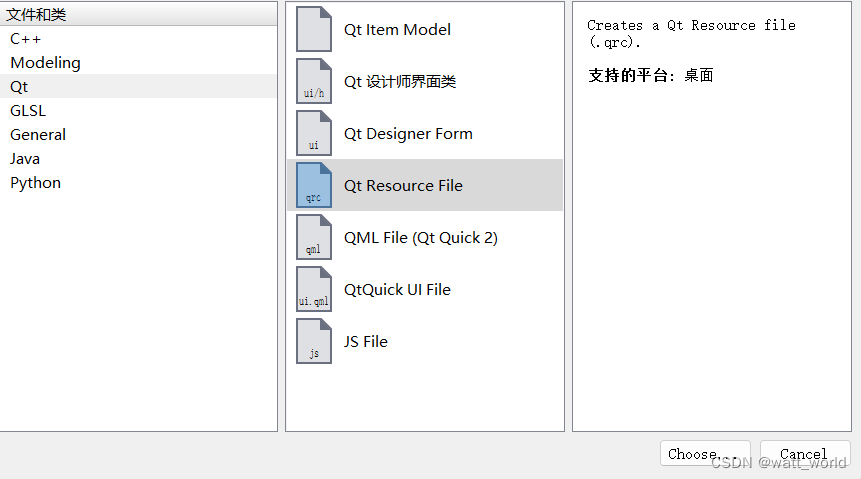Click the ui Designer Form icon

[x=314, y=133]
